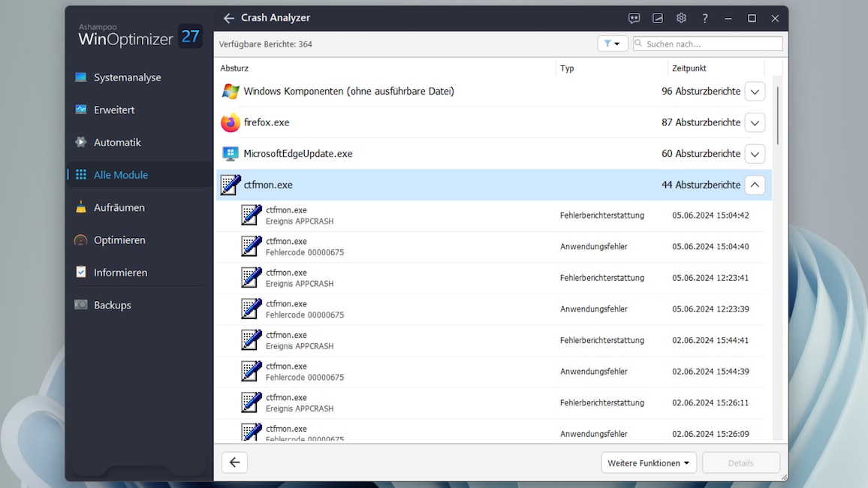This screenshot has height=488, width=868.
Task: Click '44 Absturzberichte' count text
Action: (x=701, y=185)
